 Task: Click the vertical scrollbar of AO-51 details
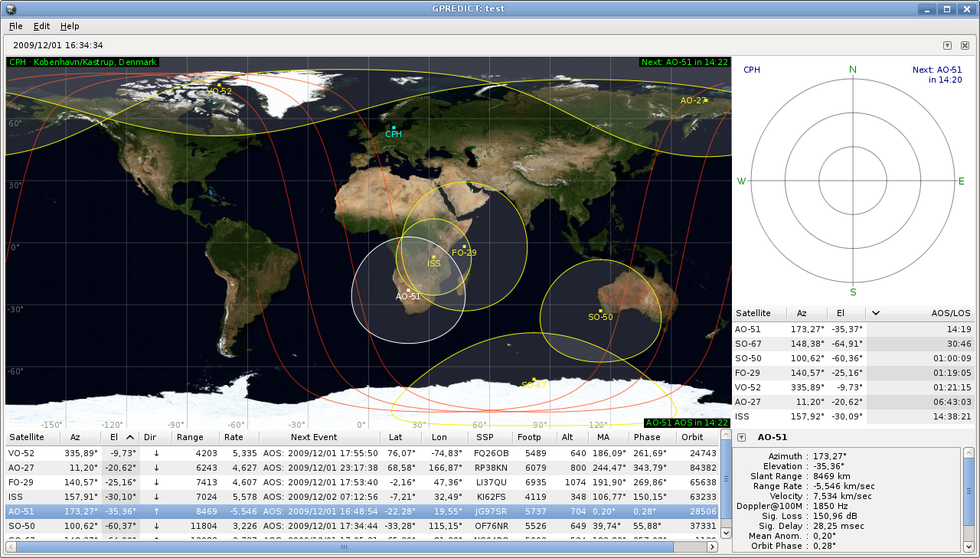969,499
